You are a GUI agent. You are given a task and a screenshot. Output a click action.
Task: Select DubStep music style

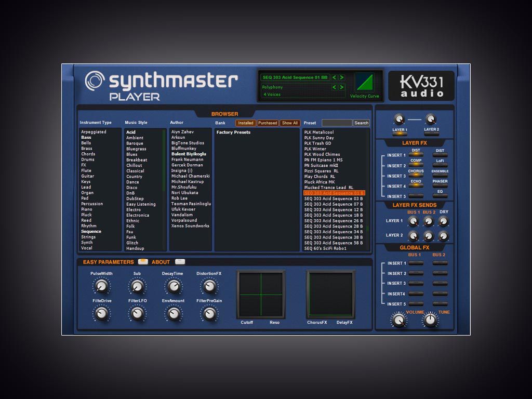tap(135, 198)
